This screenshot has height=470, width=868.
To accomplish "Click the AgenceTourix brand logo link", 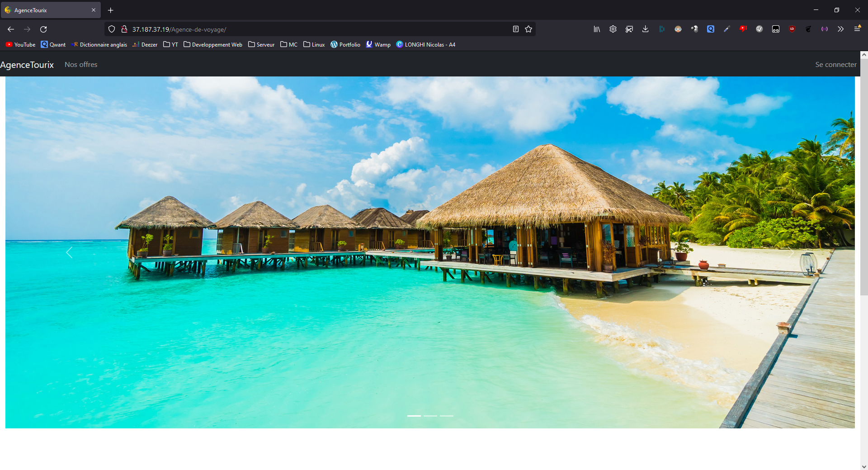I will [x=27, y=65].
